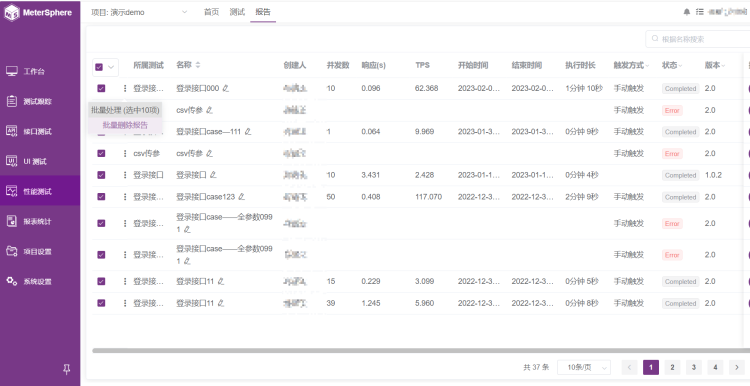750x386 pixels.
Task: Click the user account name in header
Action: tap(728, 12)
